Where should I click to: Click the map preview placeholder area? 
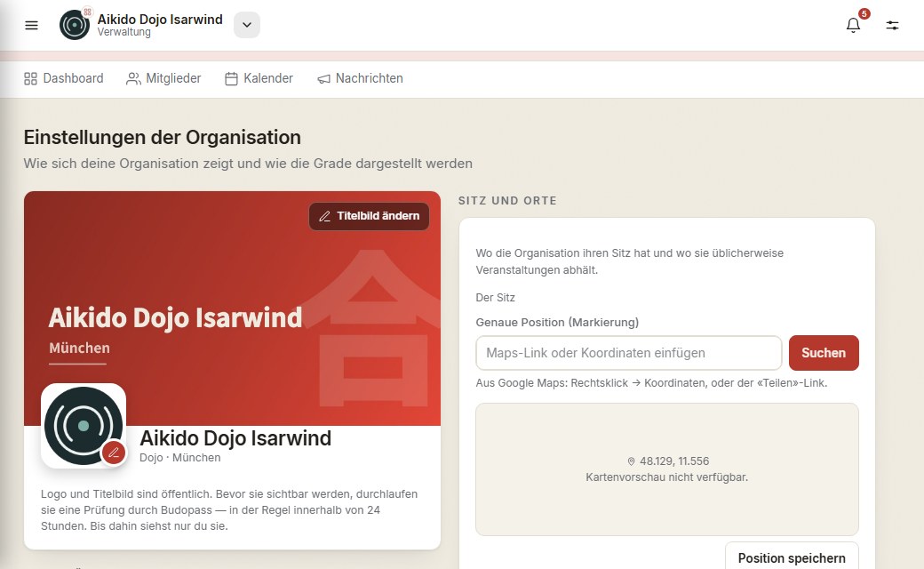coord(667,469)
